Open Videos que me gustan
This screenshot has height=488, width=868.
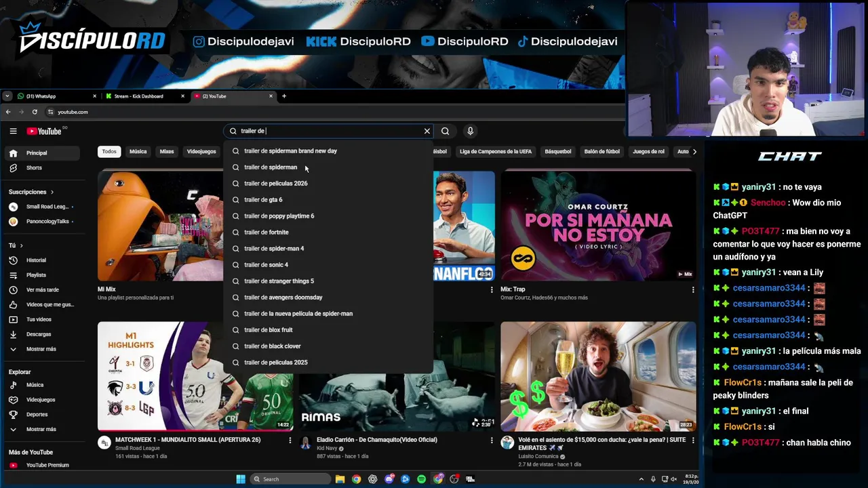[43, 304]
